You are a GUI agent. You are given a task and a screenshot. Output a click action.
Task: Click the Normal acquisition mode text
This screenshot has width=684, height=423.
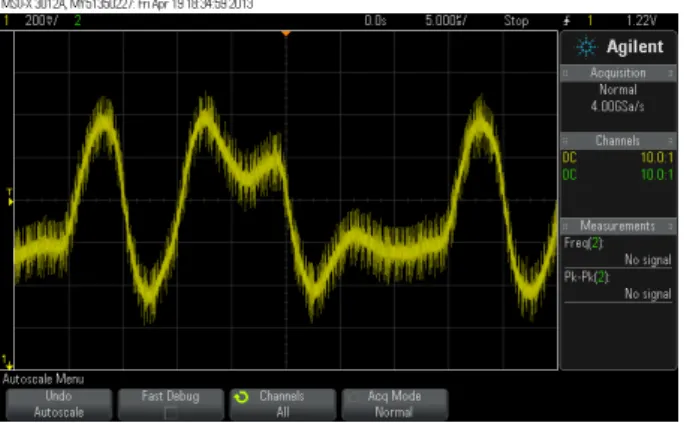[618, 90]
